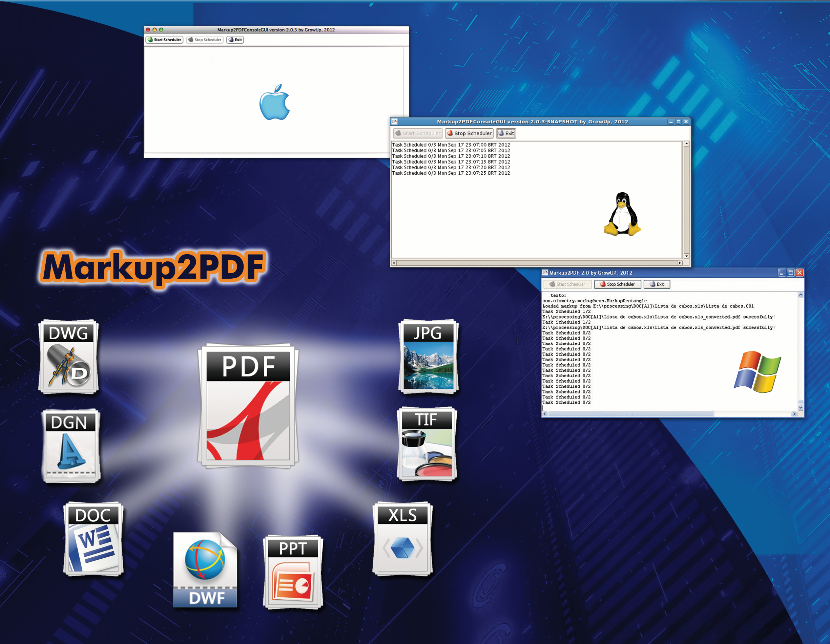Click Stop Scheduler in the Mac window

coord(205,40)
